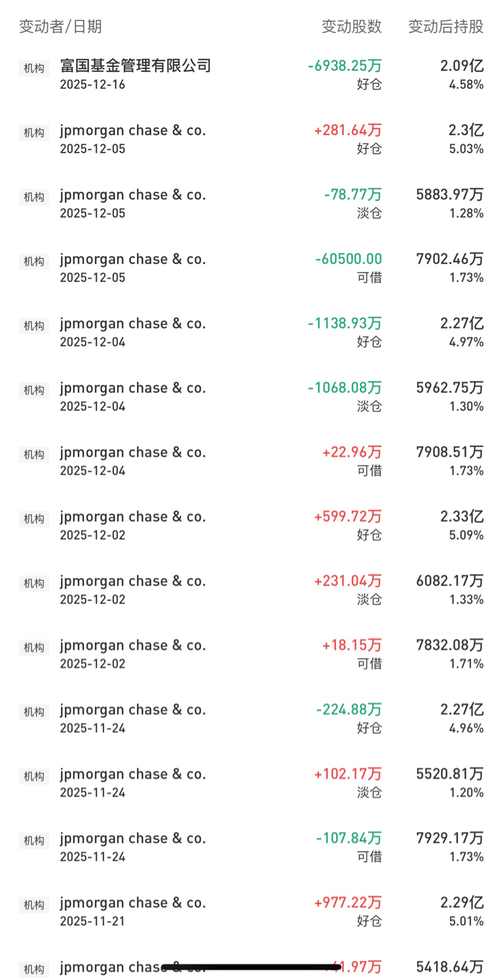
Task: Select the 6082.17万 holding figure
Action: click(x=449, y=581)
